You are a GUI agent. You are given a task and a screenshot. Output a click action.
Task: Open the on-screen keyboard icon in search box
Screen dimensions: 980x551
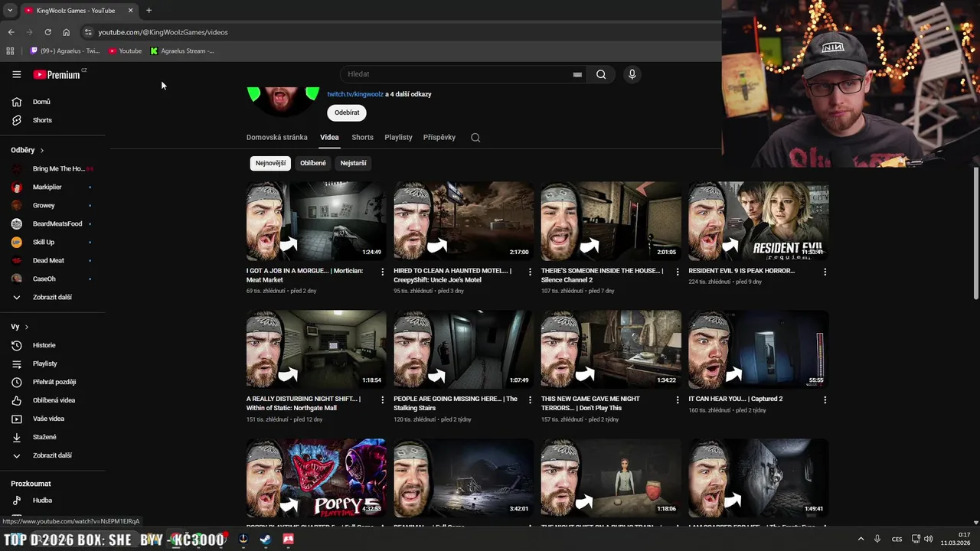pos(577,74)
